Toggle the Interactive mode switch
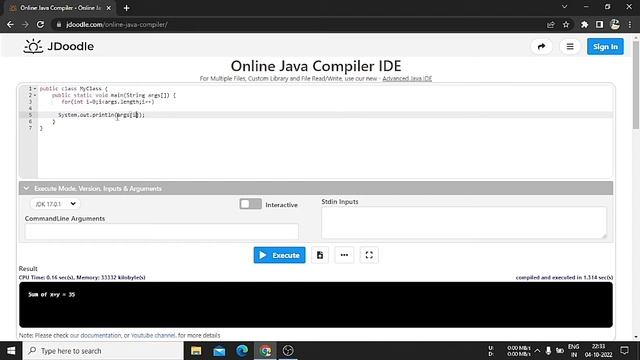 coord(250,204)
